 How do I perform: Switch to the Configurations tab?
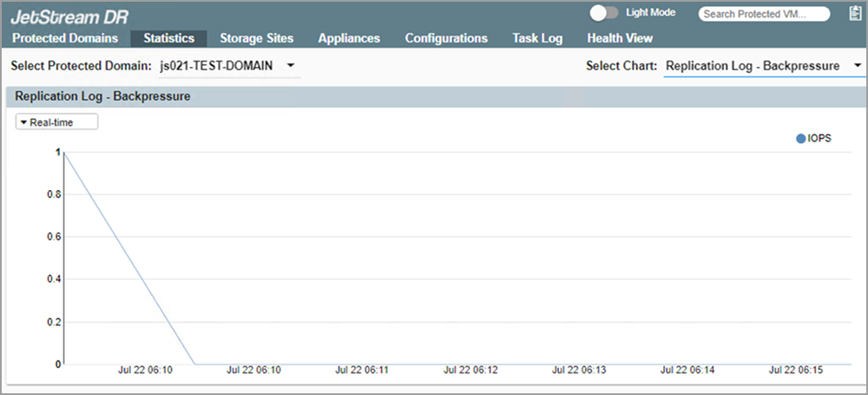(446, 38)
